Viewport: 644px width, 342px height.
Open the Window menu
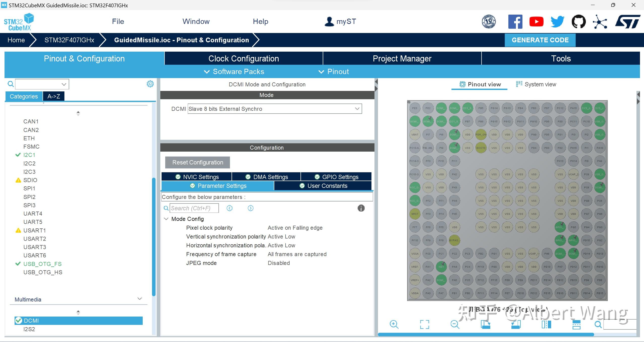[x=196, y=21]
